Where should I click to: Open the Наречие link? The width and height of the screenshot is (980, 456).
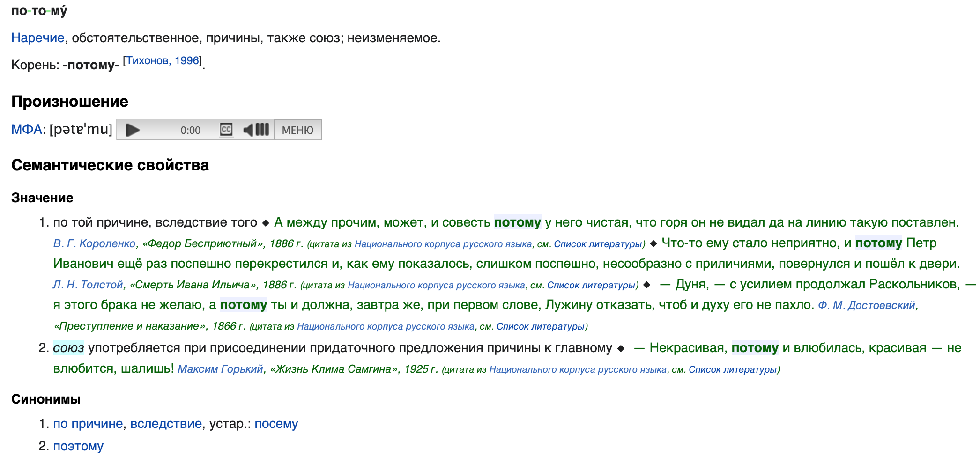tap(38, 38)
